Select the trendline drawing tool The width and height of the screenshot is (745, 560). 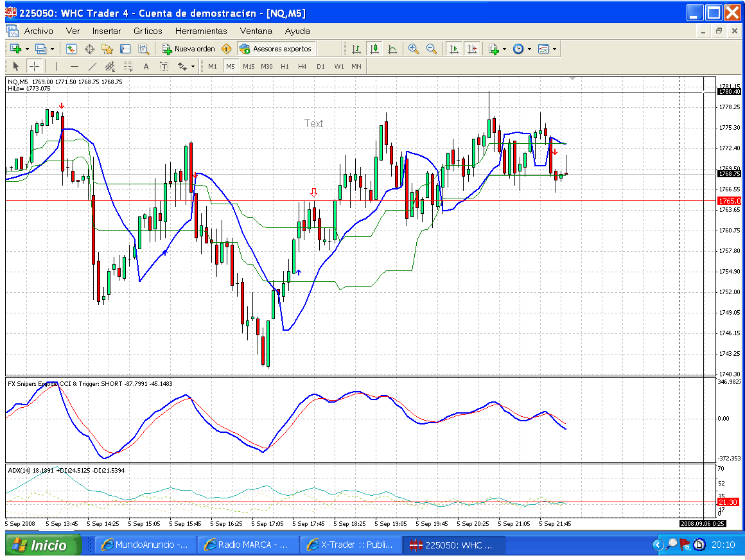(x=92, y=66)
